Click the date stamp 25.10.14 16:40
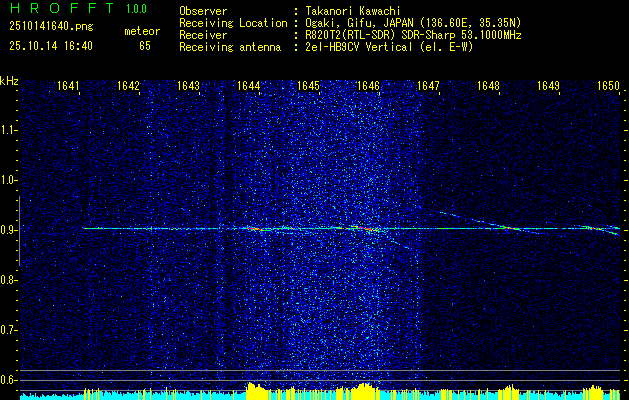The height and width of the screenshot is (400, 629). click(x=51, y=46)
